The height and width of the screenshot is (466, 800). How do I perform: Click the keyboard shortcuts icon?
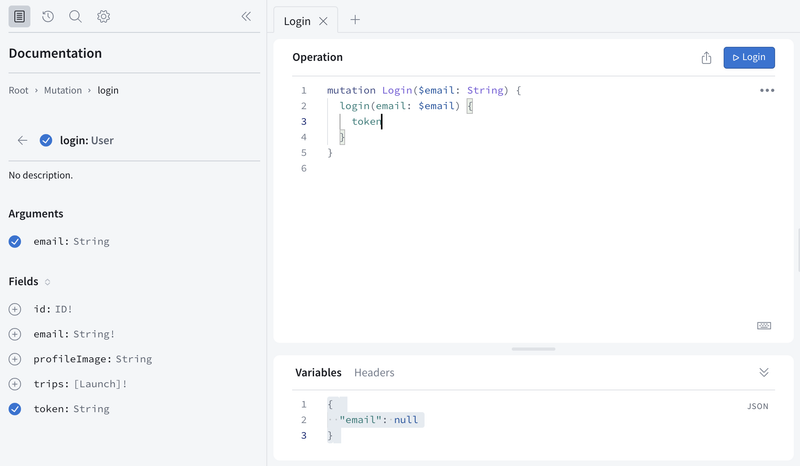point(764,326)
